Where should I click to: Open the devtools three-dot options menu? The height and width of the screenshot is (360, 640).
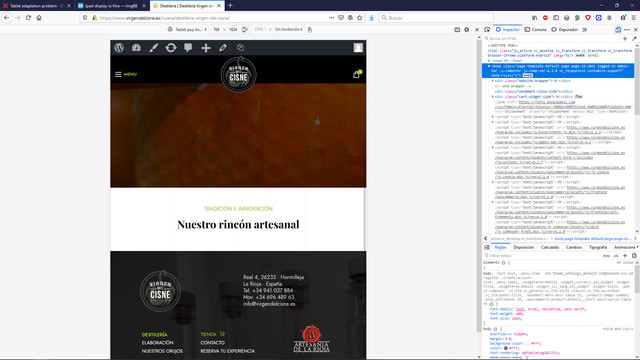[627, 29]
